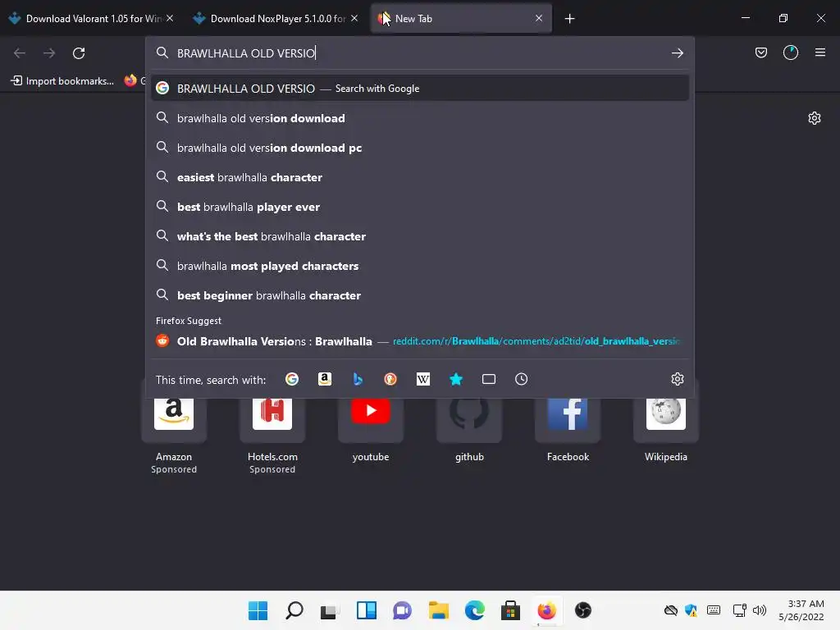The image size is (840, 630).
Task: Open OBS Studio from taskbar
Action: (583, 610)
